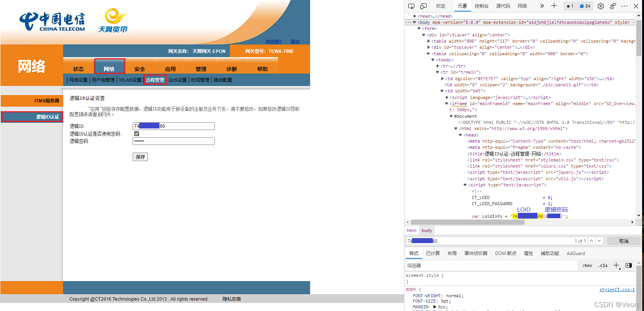
Task: Select the html breadcrumb item
Action: click(x=412, y=230)
